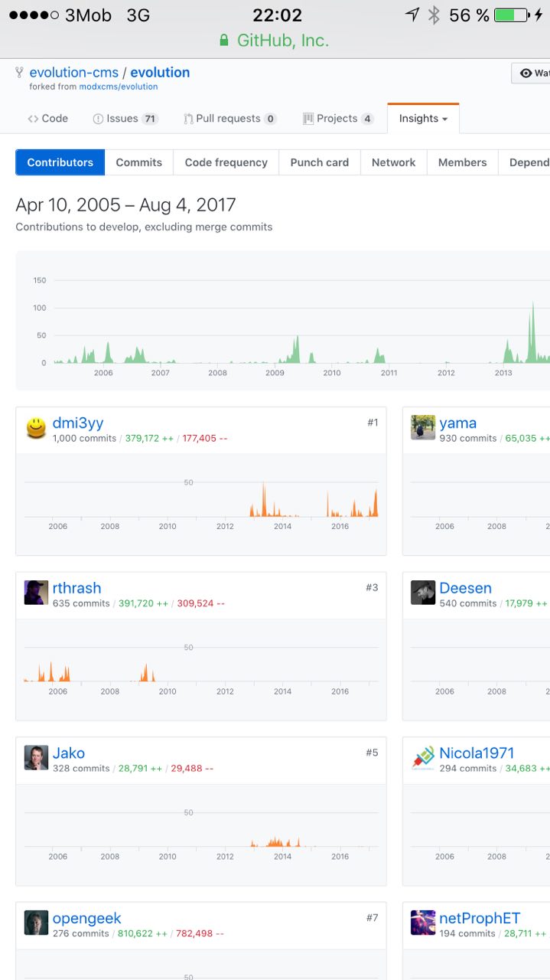Click Deesen's avatar image

[423, 593]
